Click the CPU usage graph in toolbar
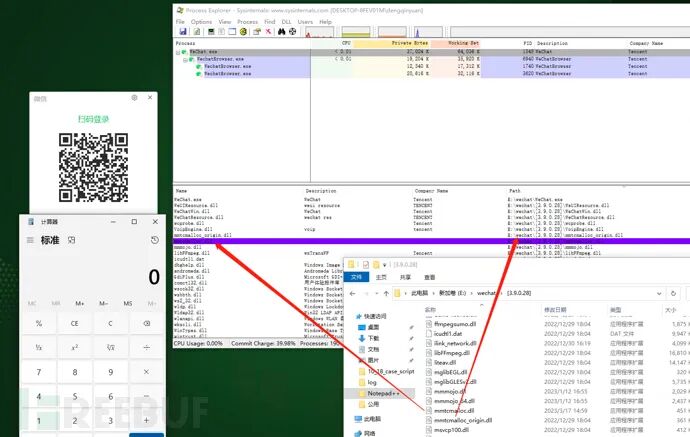Viewport: 690px width, 437px height. [319, 32]
